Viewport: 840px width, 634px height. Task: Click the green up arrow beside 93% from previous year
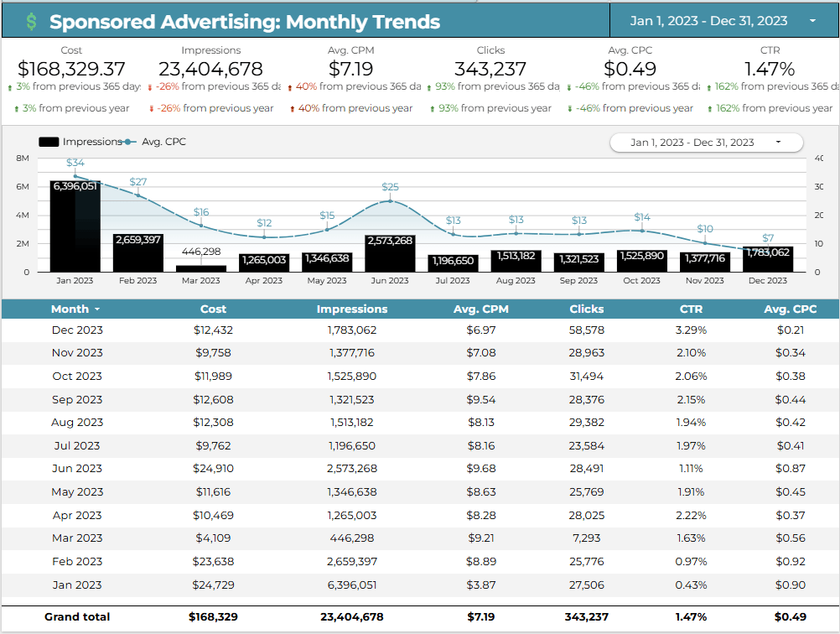tap(433, 109)
